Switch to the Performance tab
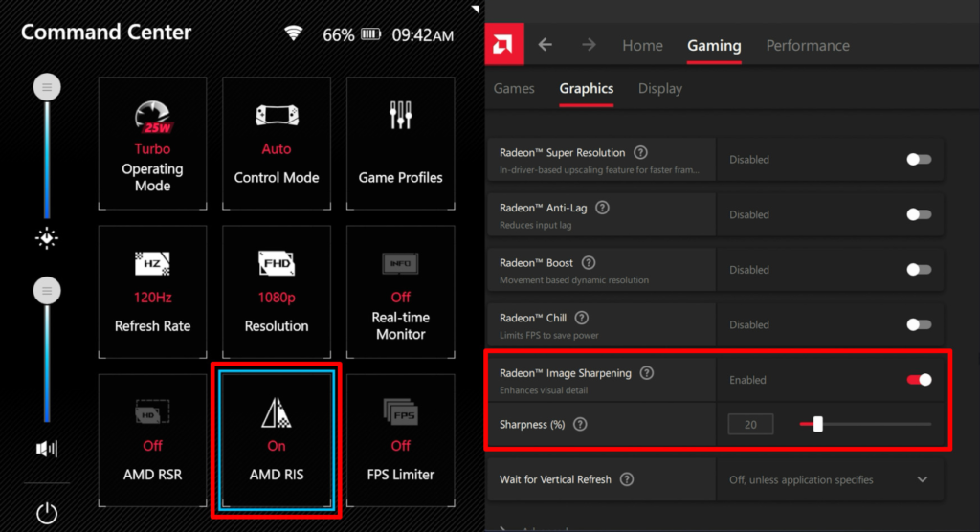This screenshot has height=532, width=980. [808, 45]
